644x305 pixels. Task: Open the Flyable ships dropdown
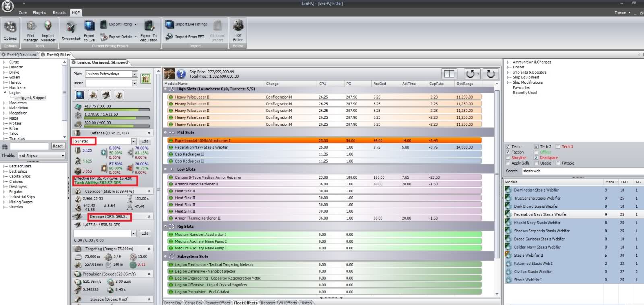coord(62,156)
